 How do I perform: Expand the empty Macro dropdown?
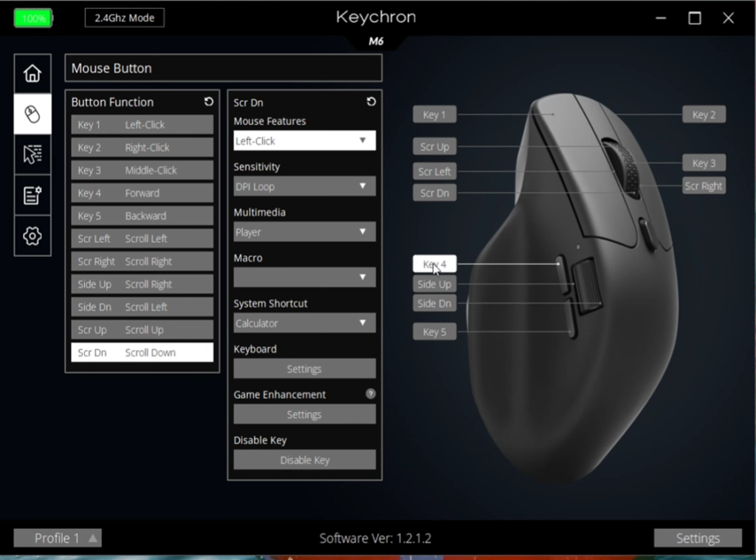(305, 277)
